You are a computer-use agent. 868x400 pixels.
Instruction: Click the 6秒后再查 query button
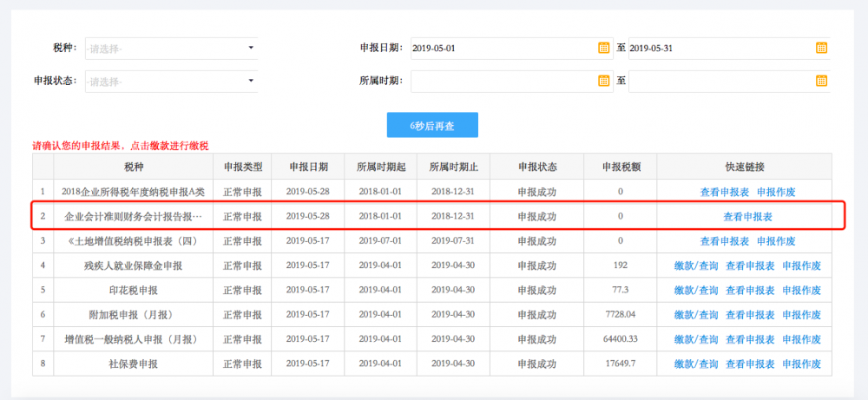[x=432, y=126]
